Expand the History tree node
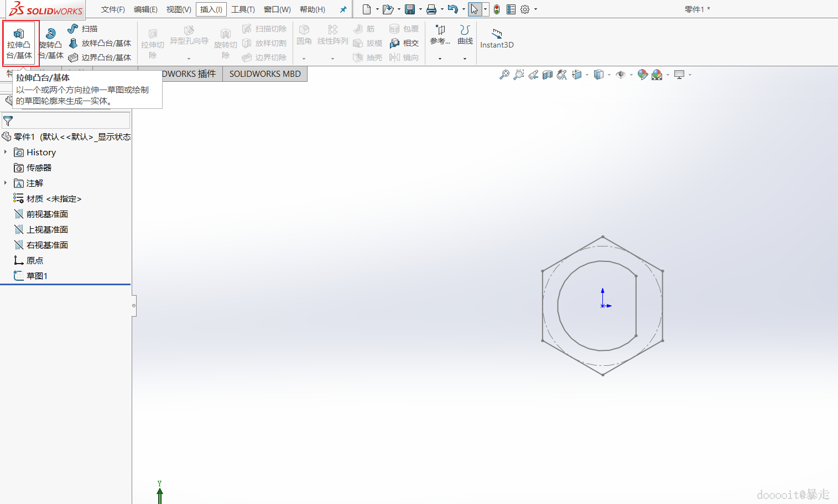The height and width of the screenshot is (504, 838). pos(6,152)
